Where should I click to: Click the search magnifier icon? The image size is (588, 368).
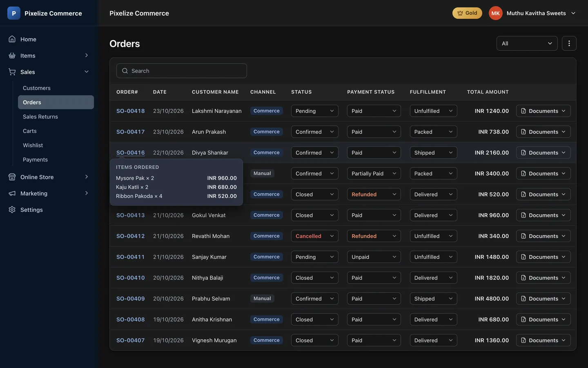[125, 71]
